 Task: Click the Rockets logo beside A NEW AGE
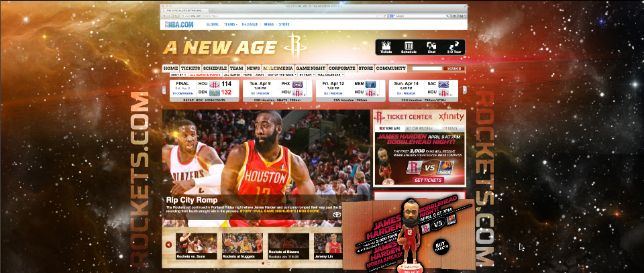(295, 45)
